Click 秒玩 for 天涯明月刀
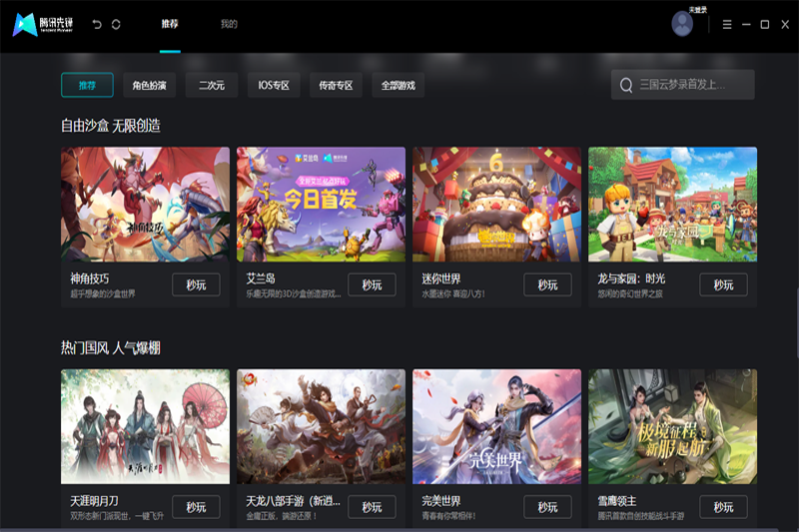799x532 pixels. click(196, 507)
